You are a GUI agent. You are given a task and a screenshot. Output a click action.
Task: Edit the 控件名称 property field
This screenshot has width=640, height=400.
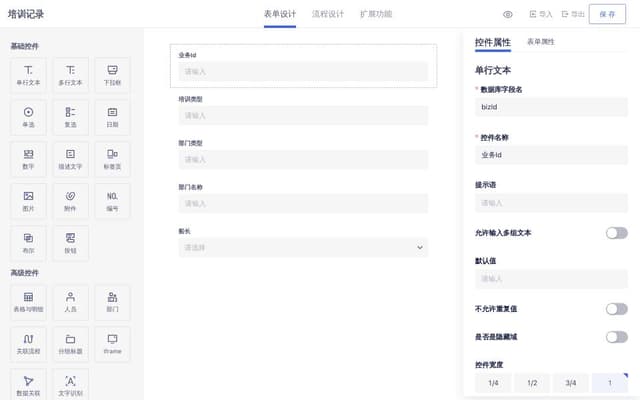coord(551,155)
